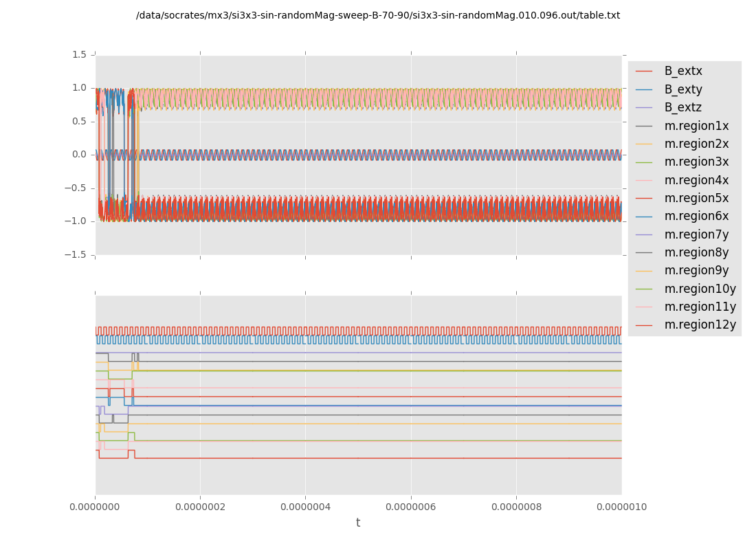Pick m.region7y in the legend
The height and width of the screenshot is (550, 756).
click(x=696, y=234)
